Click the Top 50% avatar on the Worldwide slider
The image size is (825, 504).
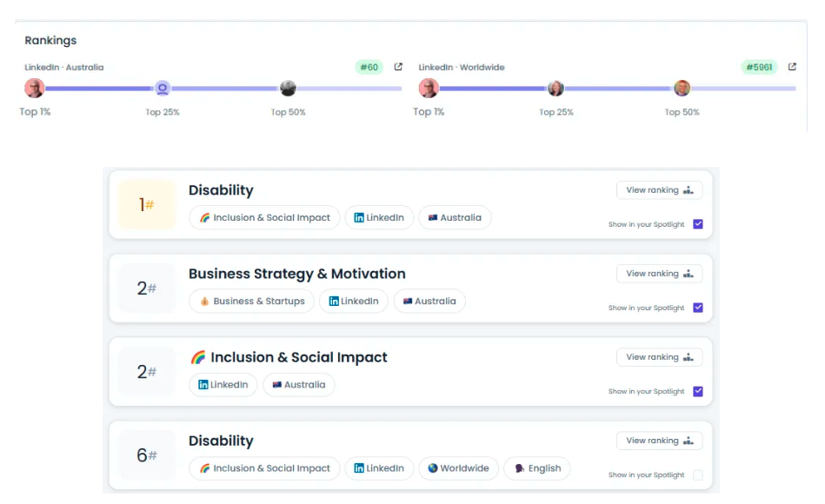coord(682,89)
